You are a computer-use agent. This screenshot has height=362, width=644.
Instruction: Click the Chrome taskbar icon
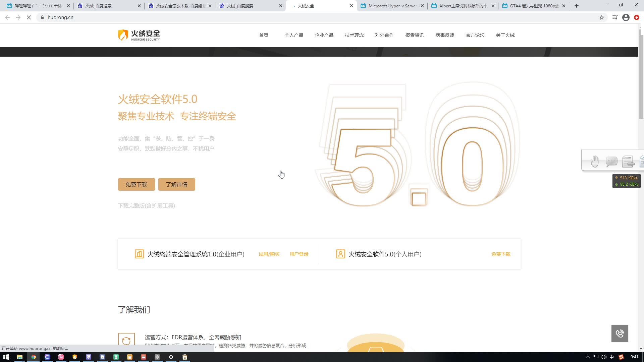[x=34, y=357]
